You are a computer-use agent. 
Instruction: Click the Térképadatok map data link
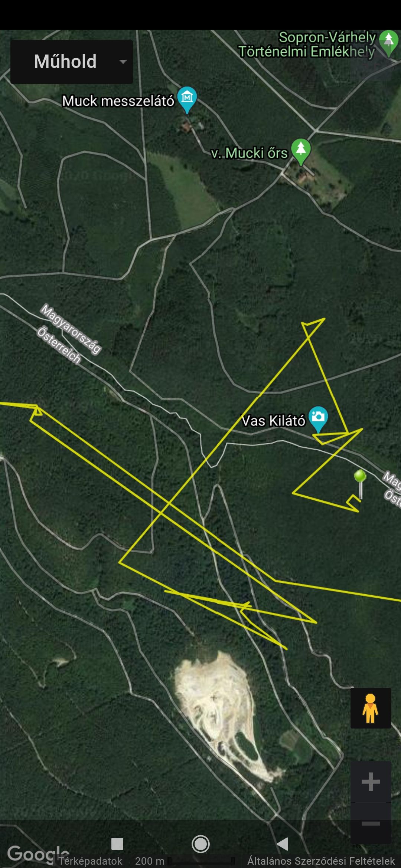click(x=90, y=861)
